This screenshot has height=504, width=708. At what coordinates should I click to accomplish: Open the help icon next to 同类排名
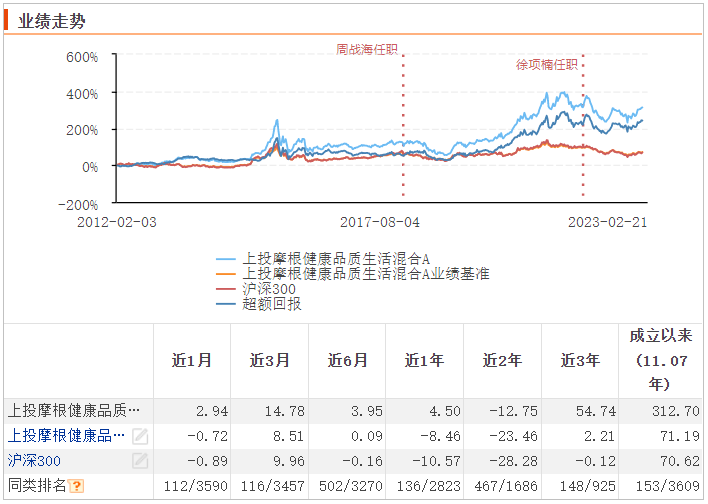pos(76,486)
